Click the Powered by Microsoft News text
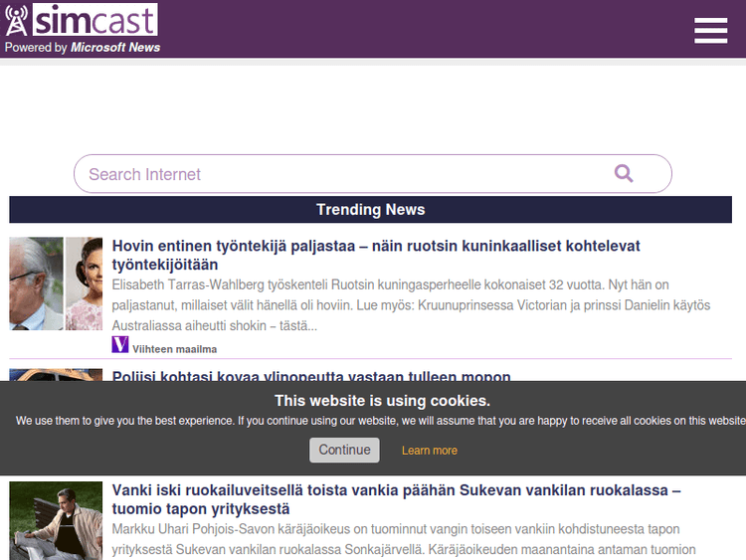The image size is (746, 560). pyautogui.click(x=83, y=48)
